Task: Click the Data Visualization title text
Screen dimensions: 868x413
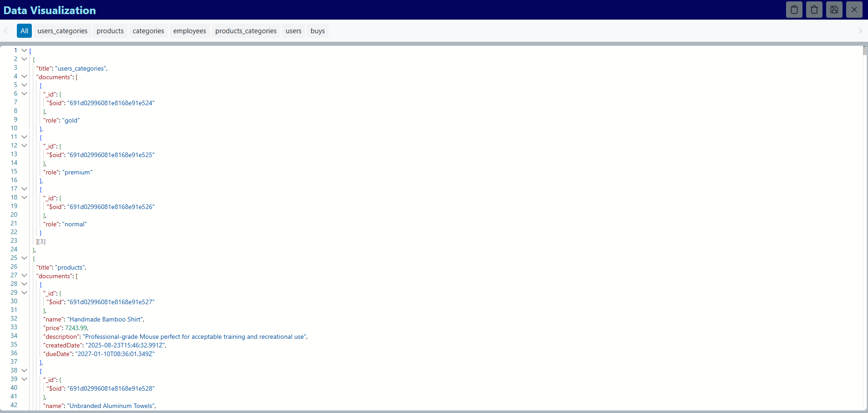Action: point(50,10)
